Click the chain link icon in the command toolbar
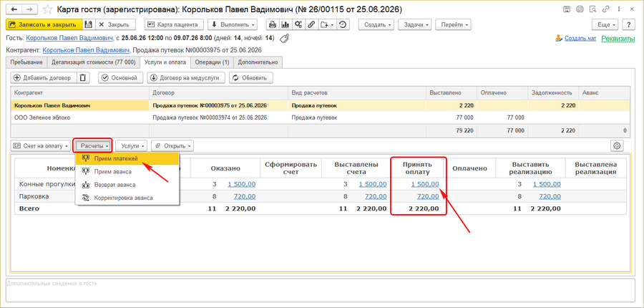The image size is (644, 308). click(311, 24)
